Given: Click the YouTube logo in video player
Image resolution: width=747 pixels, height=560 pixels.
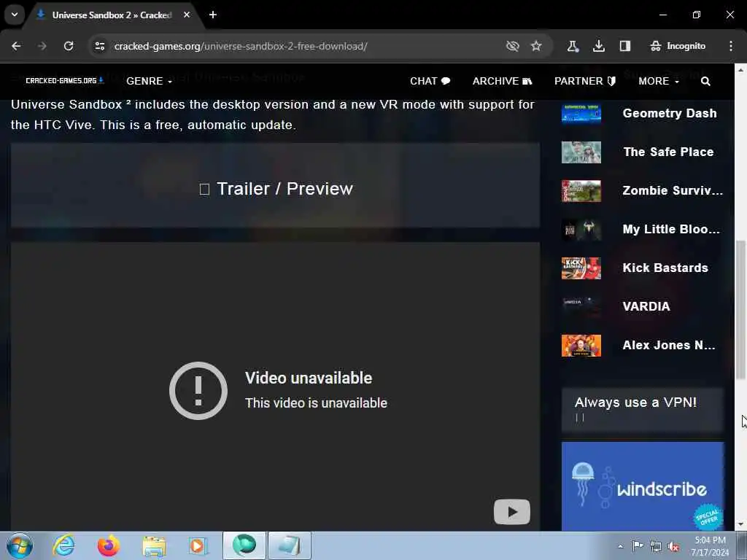Looking at the screenshot, I should tap(511, 512).
